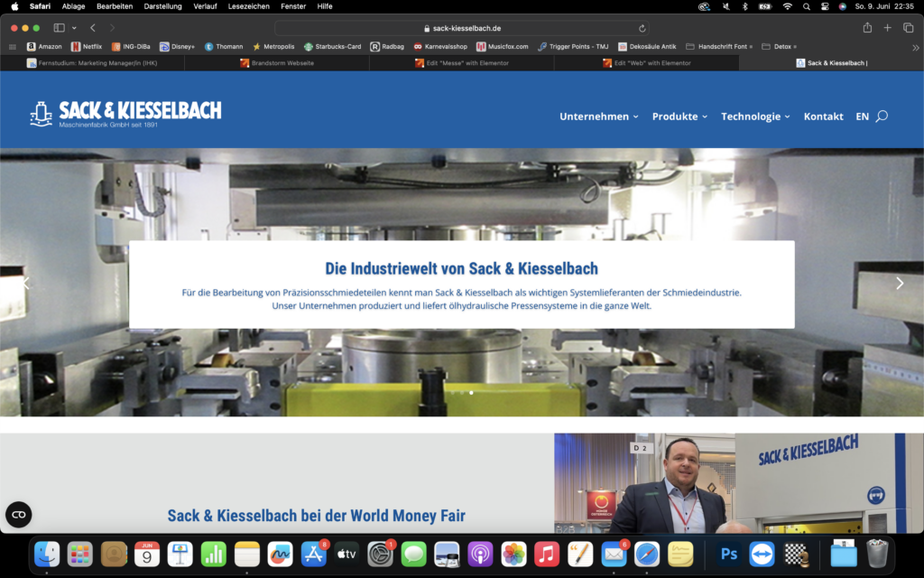Go forward in Safari history
Viewport: 924px width, 578px height.
tap(112, 28)
